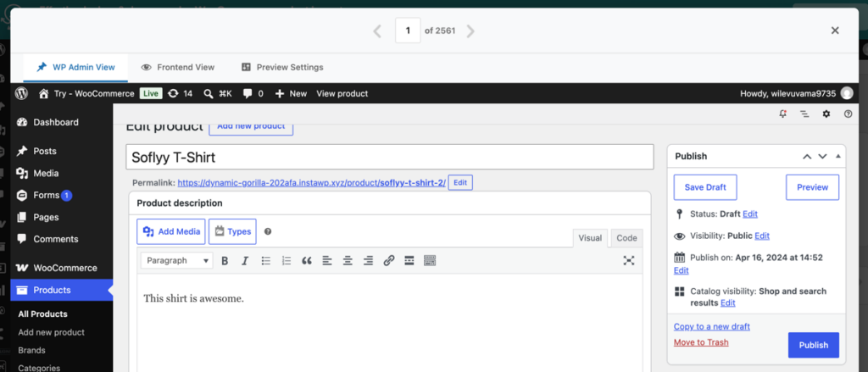The width and height of the screenshot is (868, 372).
Task: Move the Publish box down
Action: tap(822, 157)
